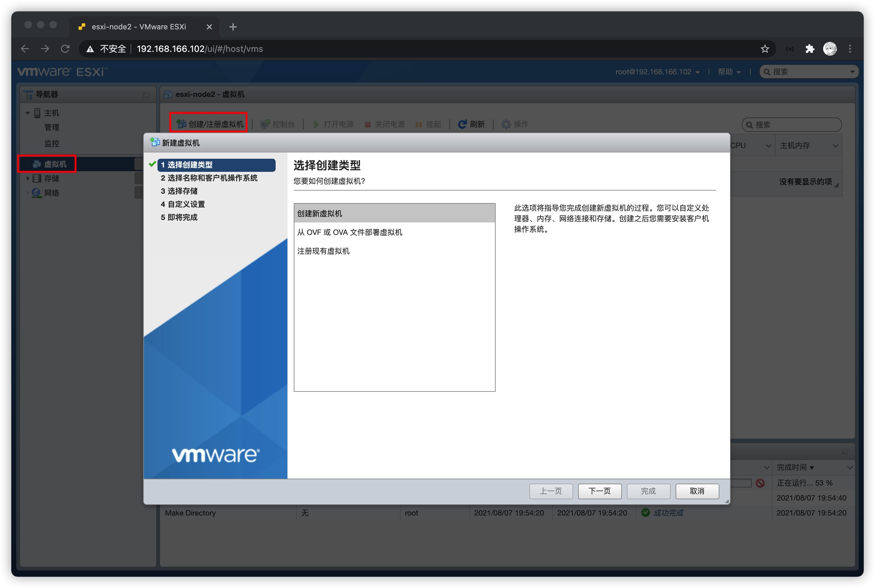Click the storage icon in navigator

coord(37,178)
